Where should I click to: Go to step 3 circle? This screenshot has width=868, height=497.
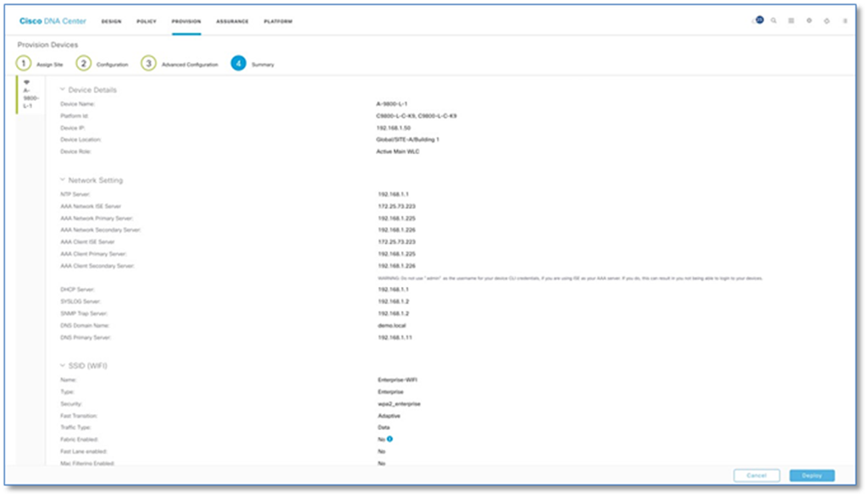coord(148,64)
